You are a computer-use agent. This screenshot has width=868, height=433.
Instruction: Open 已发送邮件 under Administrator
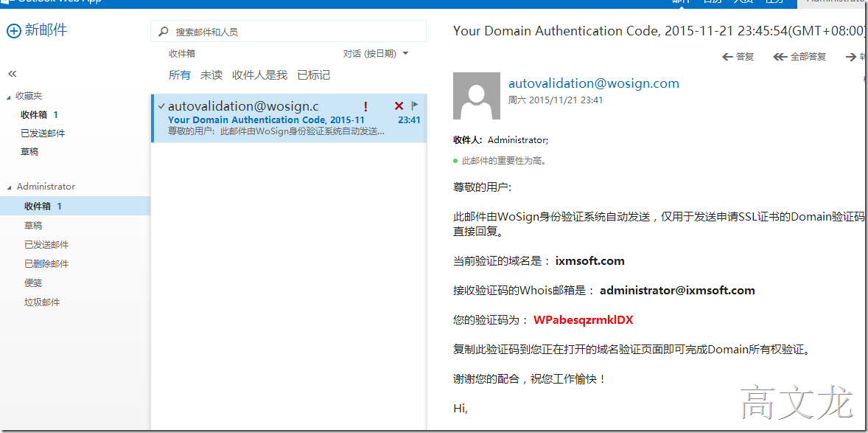(x=46, y=244)
